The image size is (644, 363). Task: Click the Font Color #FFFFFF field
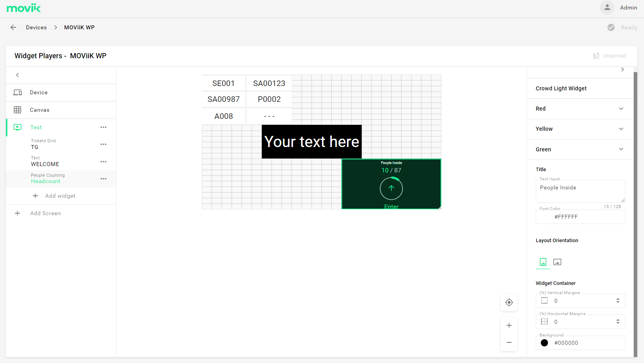point(580,217)
